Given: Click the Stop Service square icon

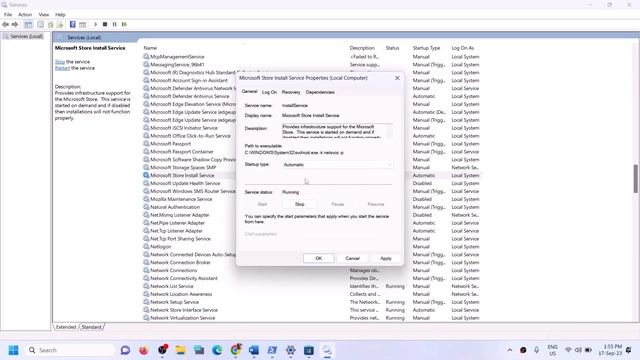Looking at the screenshot, I should [x=105, y=24].
